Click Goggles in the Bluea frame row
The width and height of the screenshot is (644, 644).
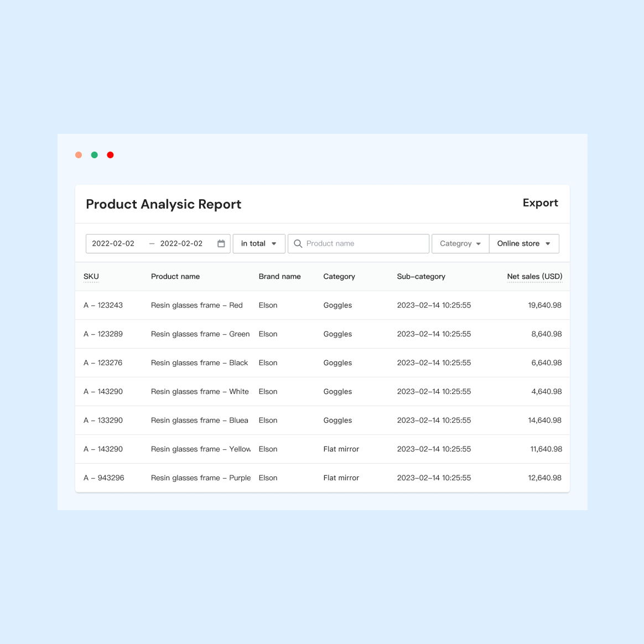337,420
